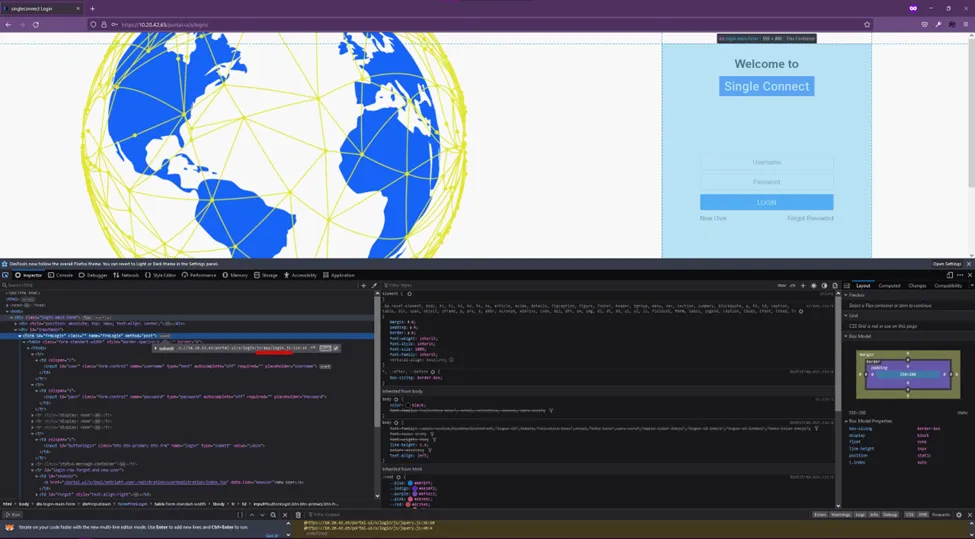The width and height of the screenshot is (975, 539).
Task: Collapse the frmLogin form node
Action: click(19, 336)
